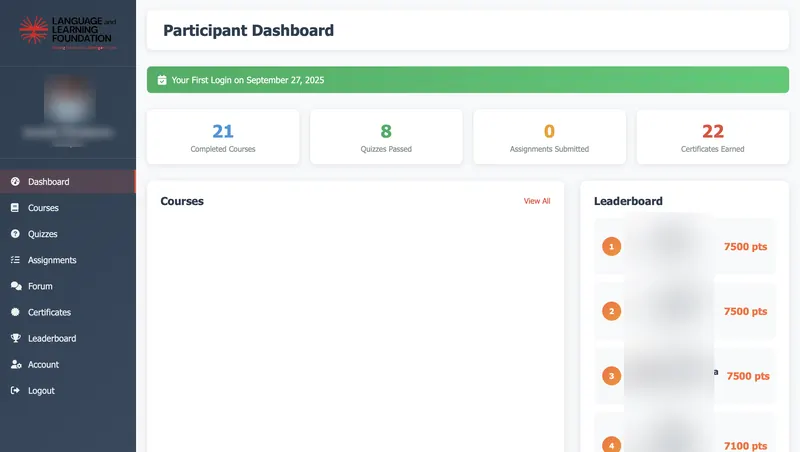Image resolution: width=800 pixels, height=452 pixels.
Task: Click the 0 Assignments Submitted card
Action: tap(549, 137)
